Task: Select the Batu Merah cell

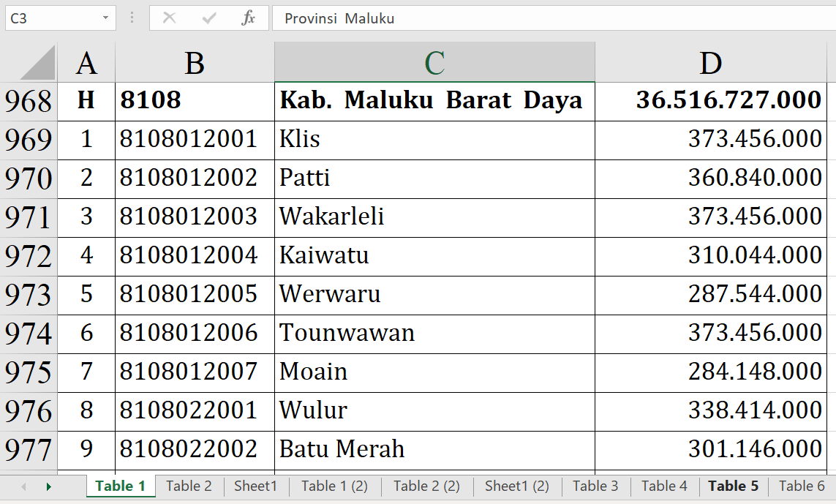Action: tap(434, 450)
